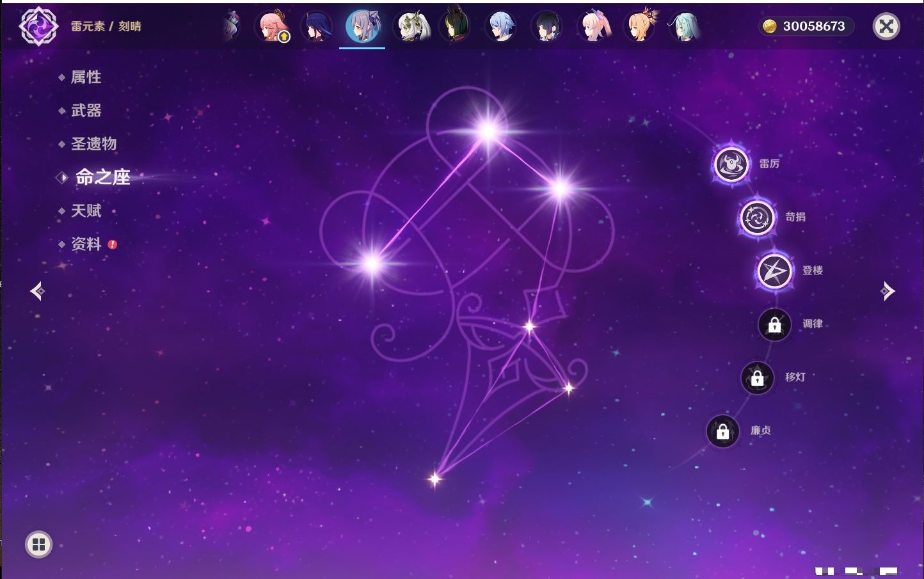924x579 pixels.
Task: Switch to next character with right arrow
Action: [888, 291]
